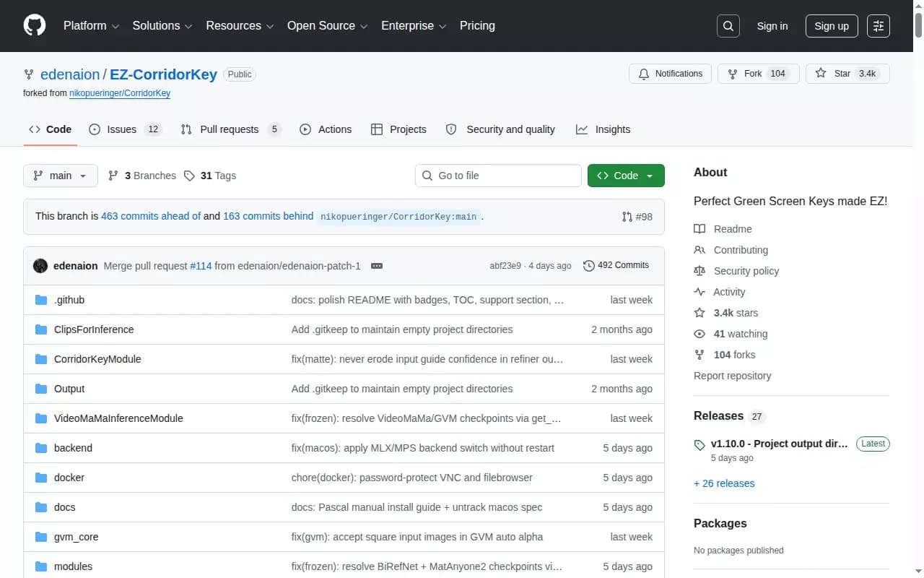Open nikopueringer/CorridorKey fork source link

(120, 93)
